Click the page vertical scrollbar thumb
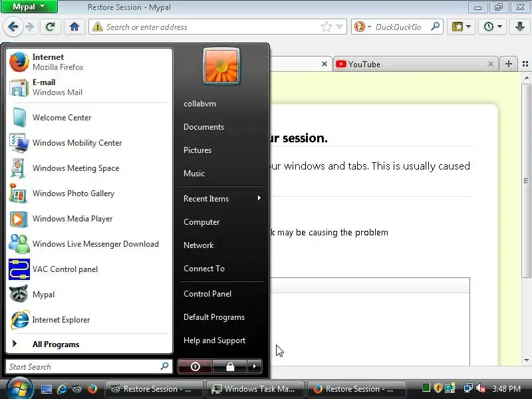The image size is (532, 399). 526,181
